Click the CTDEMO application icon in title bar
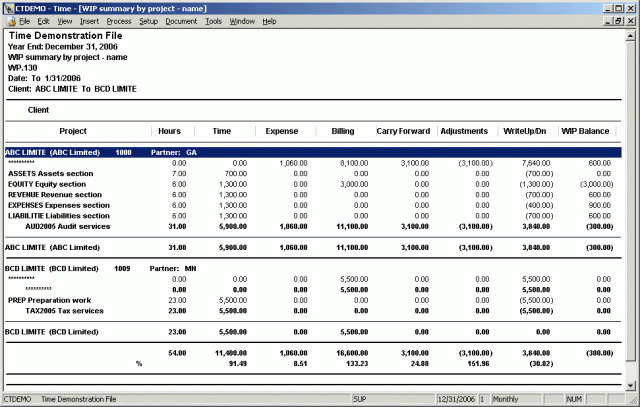This screenshot has height=407, width=640. tap(8, 7)
